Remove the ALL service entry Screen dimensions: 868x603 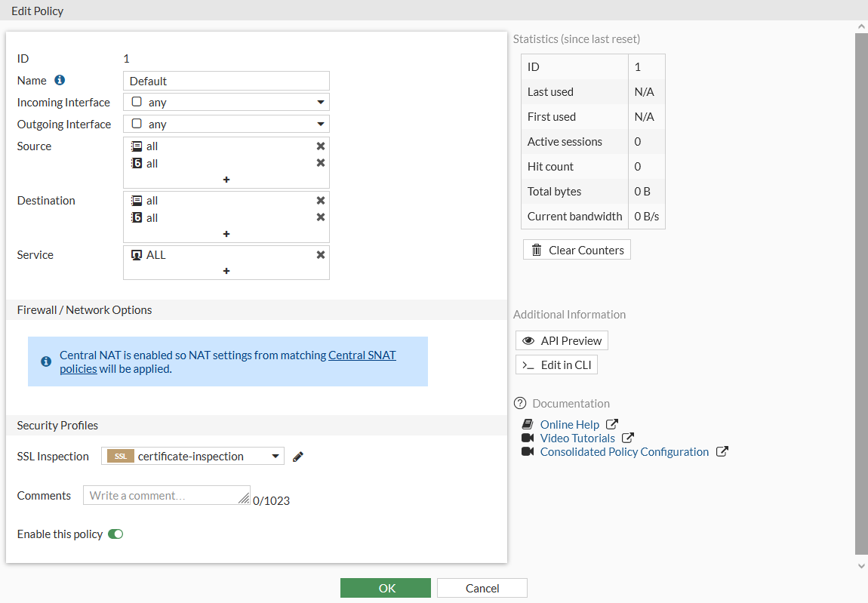(x=321, y=255)
